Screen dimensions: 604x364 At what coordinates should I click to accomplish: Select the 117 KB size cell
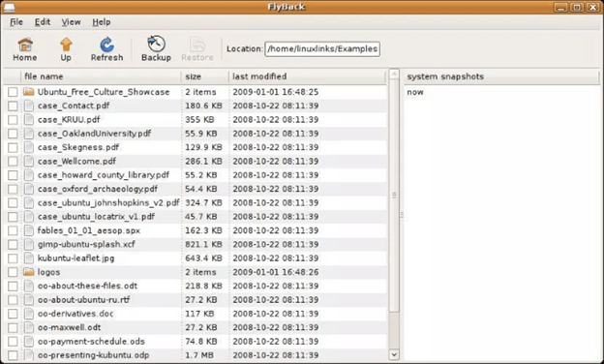point(199,314)
